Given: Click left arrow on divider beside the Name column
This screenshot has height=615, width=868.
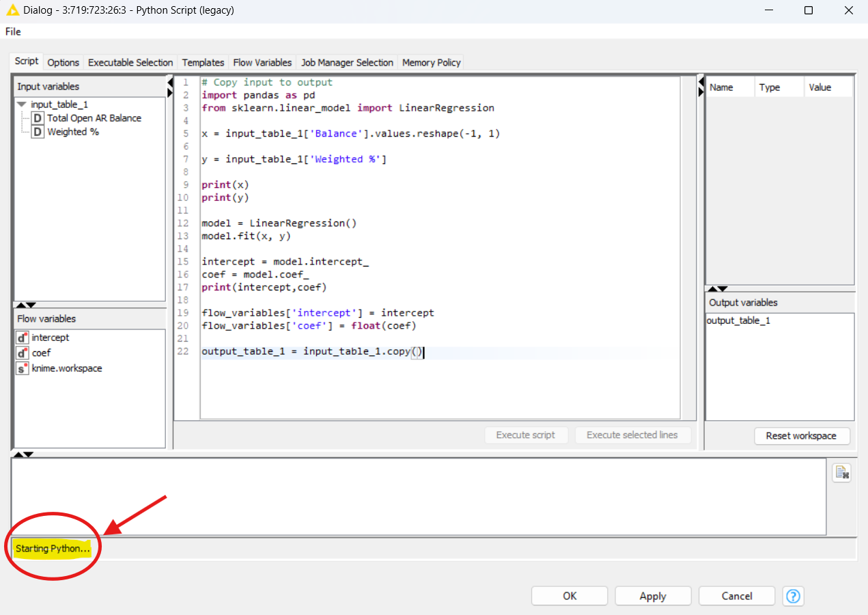Looking at the screenshot, I should pos(701,82).
